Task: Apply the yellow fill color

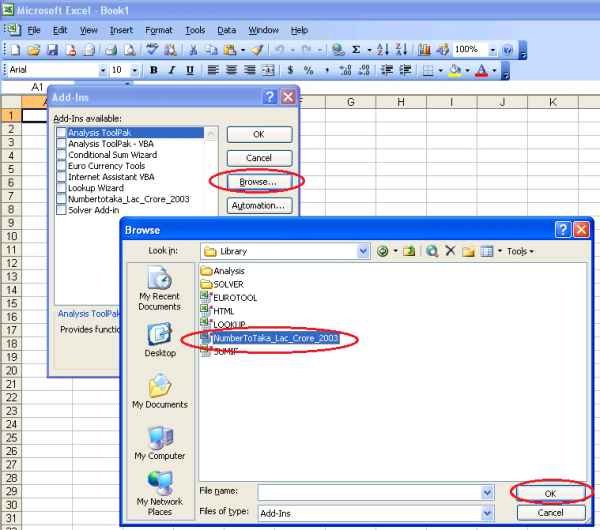Action: [455, 70]
